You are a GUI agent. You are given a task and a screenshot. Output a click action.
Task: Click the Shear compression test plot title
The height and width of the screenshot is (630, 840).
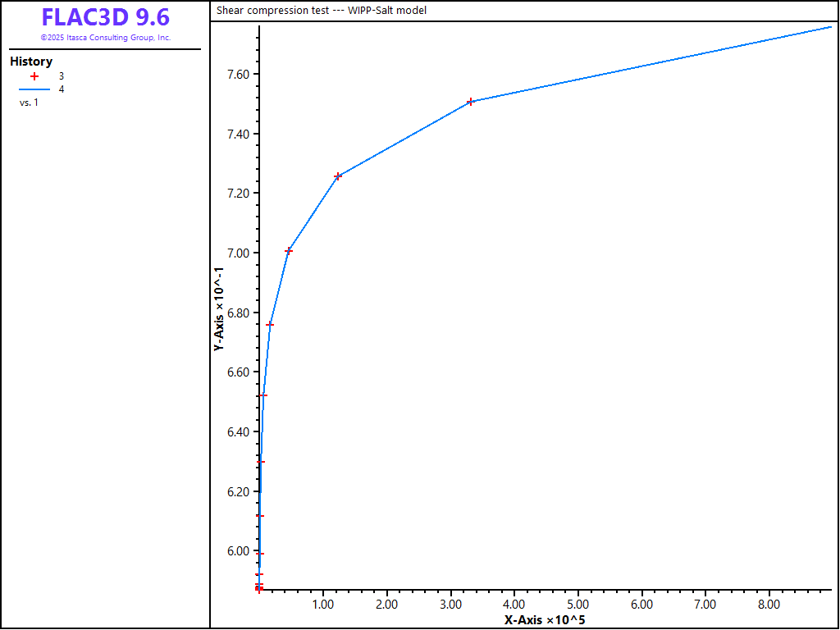[x=322, y=11]
